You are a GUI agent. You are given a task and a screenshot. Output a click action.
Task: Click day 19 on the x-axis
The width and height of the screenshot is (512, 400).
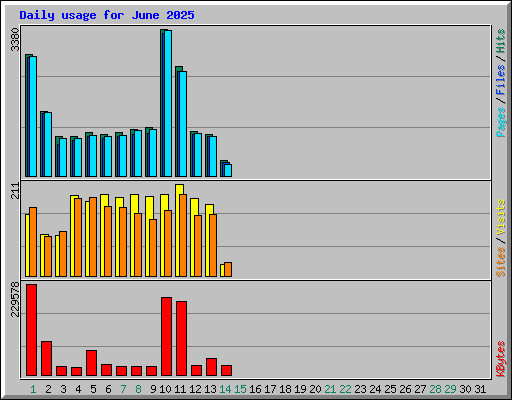[x=300, y=389]
